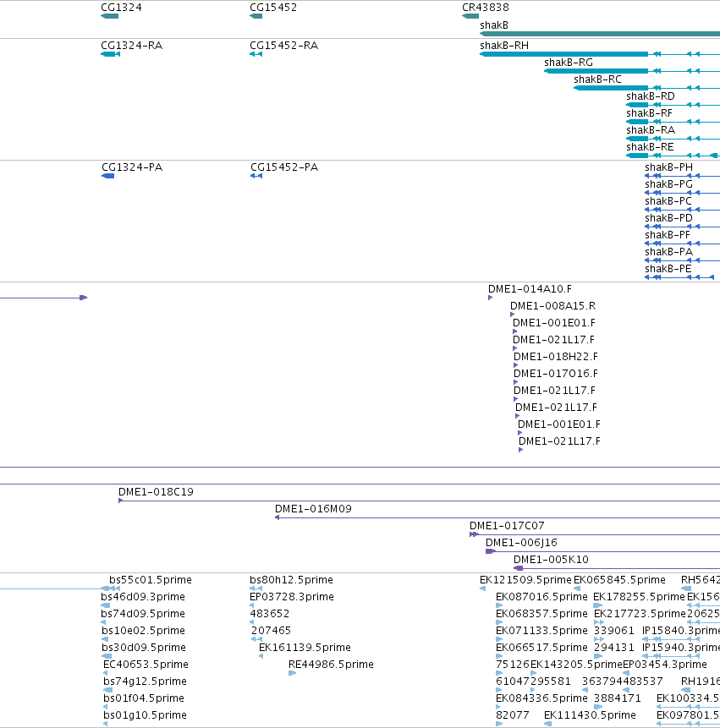Click the DME1-016M09 clone label
The width and height of the screenshot is (720, 728).
(313, 509)
